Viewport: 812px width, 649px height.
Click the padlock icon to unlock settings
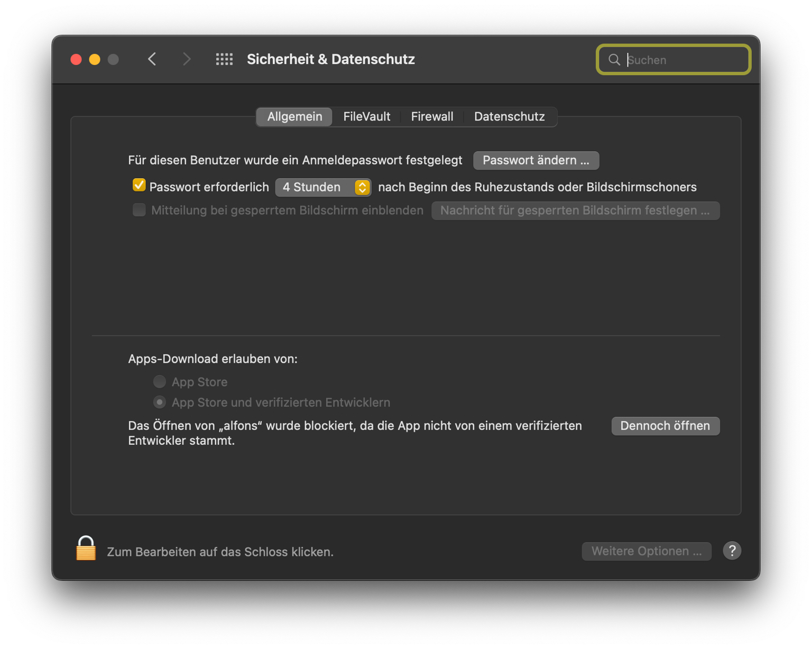point(86,549)
